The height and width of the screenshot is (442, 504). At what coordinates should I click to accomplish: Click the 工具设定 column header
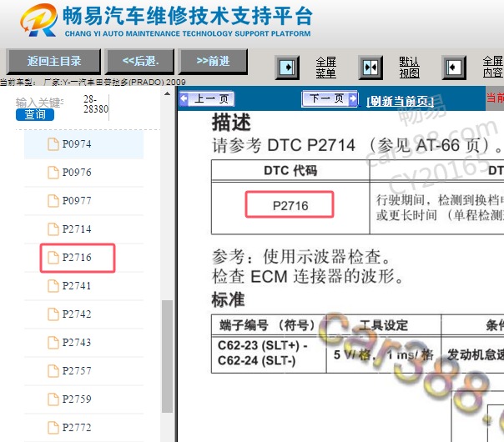click(384, 325)
